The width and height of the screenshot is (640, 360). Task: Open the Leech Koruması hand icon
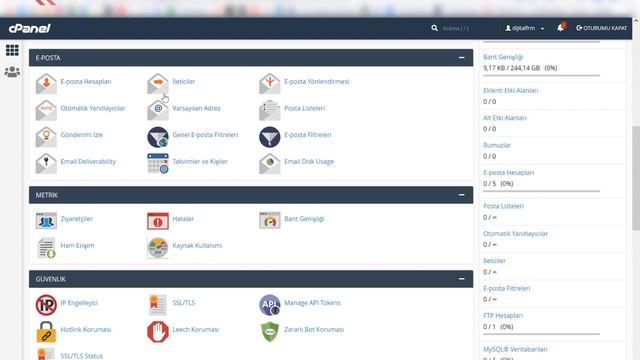[x=158, y=331]
